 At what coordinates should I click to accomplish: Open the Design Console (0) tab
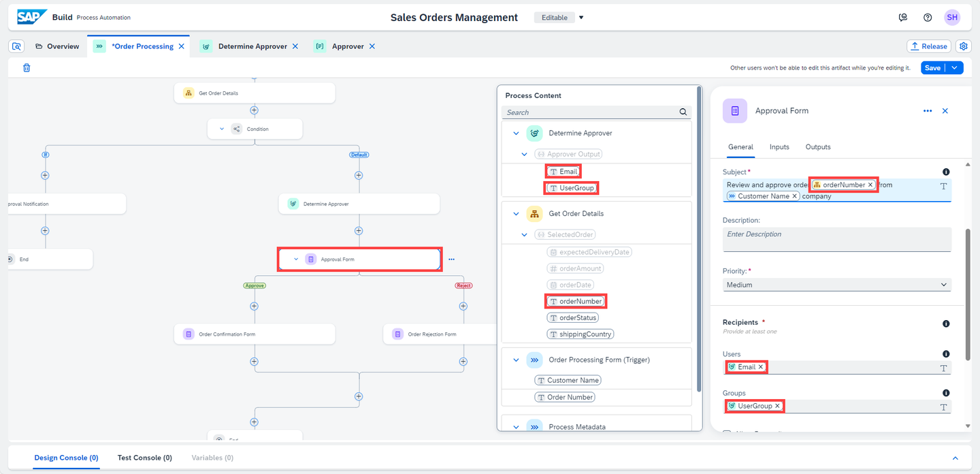[x=66, y=458]
